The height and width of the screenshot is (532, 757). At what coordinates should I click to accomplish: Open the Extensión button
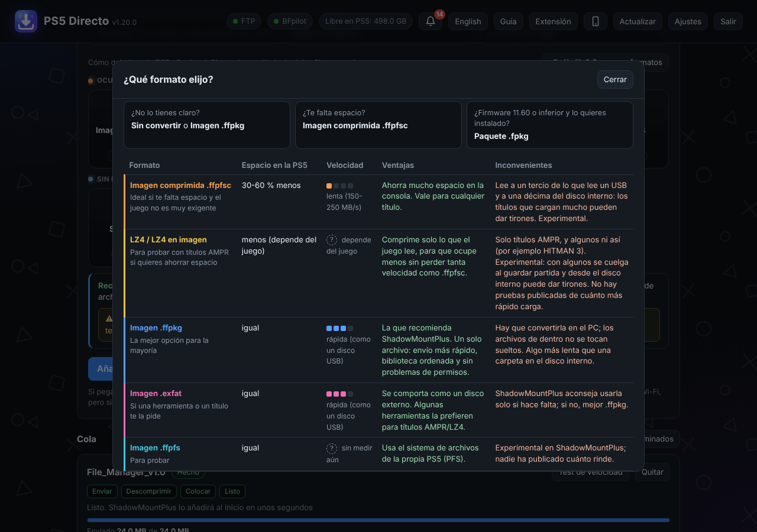coord(553,21)
